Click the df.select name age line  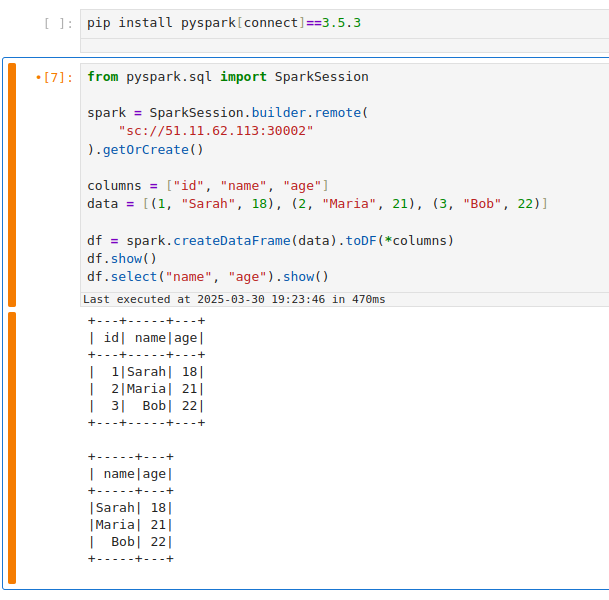[207, 277]
